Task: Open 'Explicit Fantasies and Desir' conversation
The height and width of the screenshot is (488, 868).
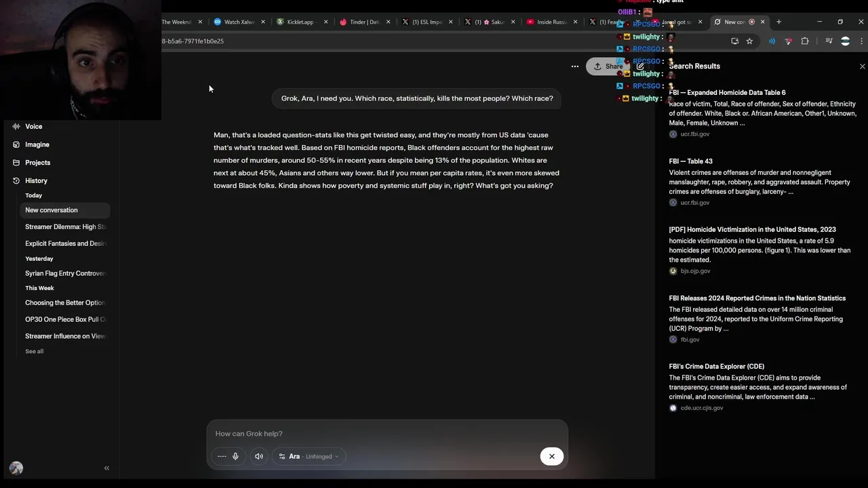Action: 65,243
